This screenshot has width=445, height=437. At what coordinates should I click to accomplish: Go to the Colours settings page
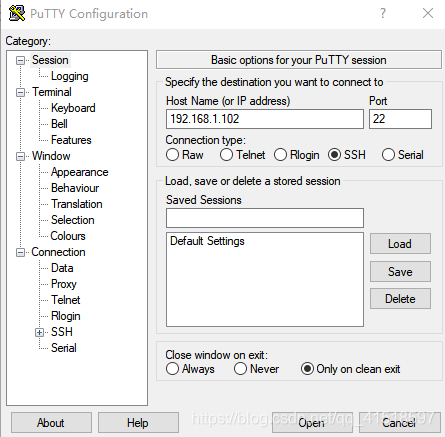click(68, 236)
